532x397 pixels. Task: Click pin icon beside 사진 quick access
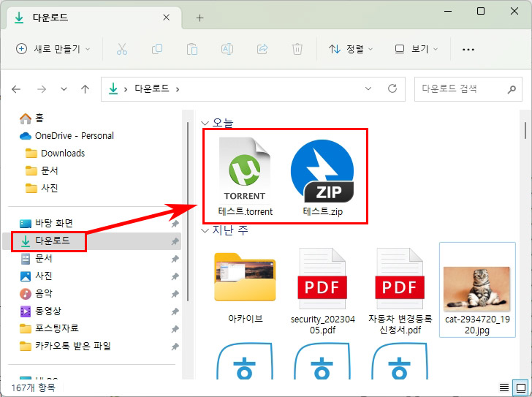(x=175, y=276)
